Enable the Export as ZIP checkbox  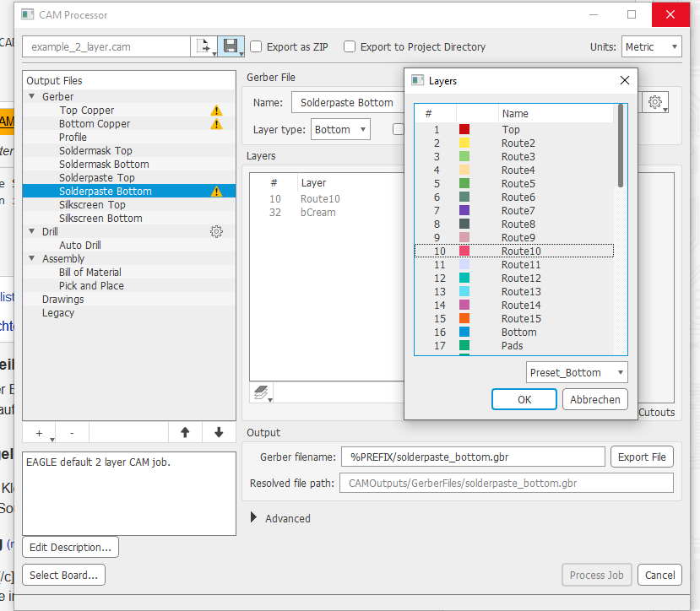257,47
